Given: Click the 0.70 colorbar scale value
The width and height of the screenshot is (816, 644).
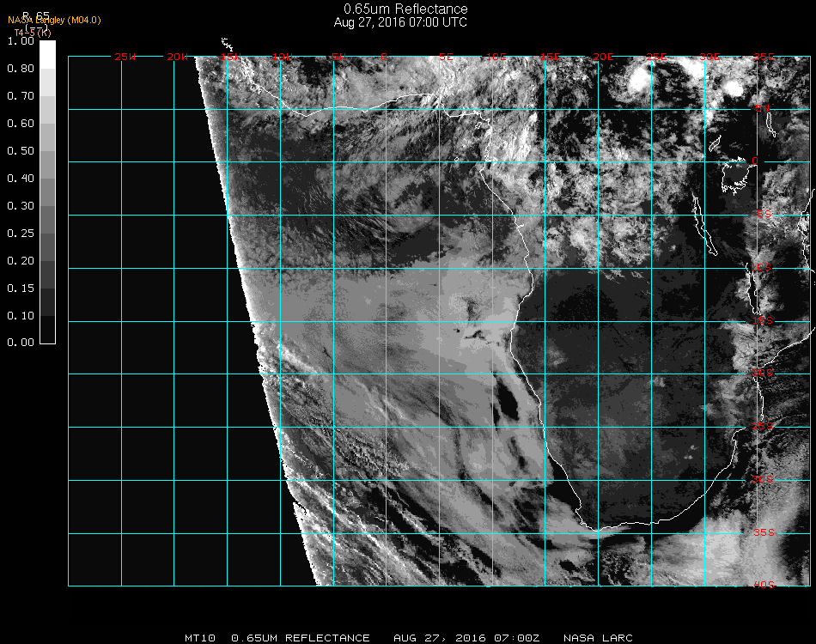Looking at the screenshot, I should 21,95.
